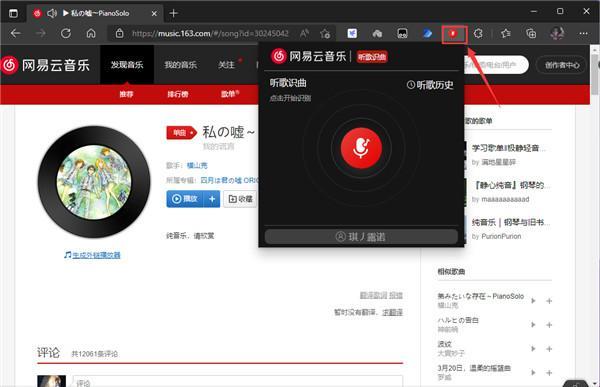The height and width of the screenshot is (387, 600).
Task: Open browser Extensions puzzle icon
Action: (x=478, y=34)
